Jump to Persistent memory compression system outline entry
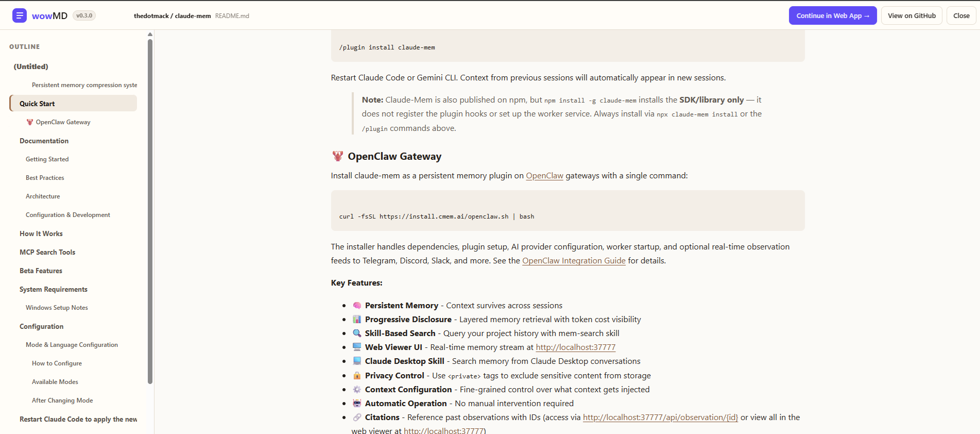This screenshot has height=434, width=980. pyautogui.click(x=84, y=85)
